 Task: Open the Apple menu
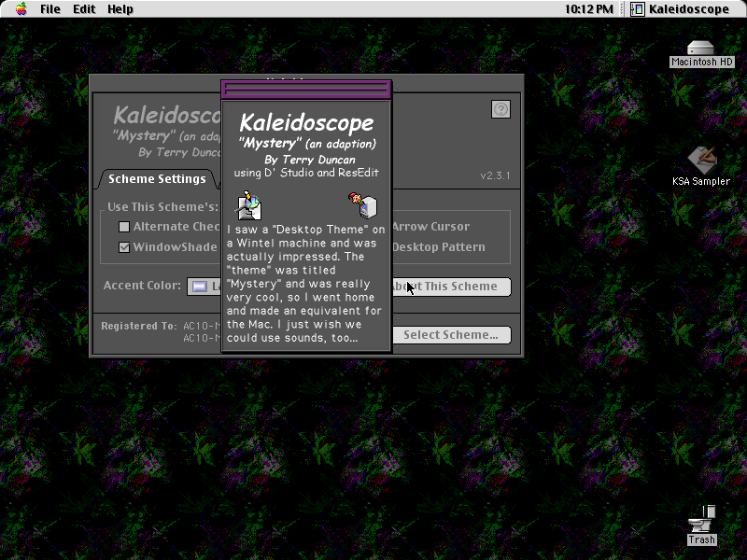coord(21,9)
